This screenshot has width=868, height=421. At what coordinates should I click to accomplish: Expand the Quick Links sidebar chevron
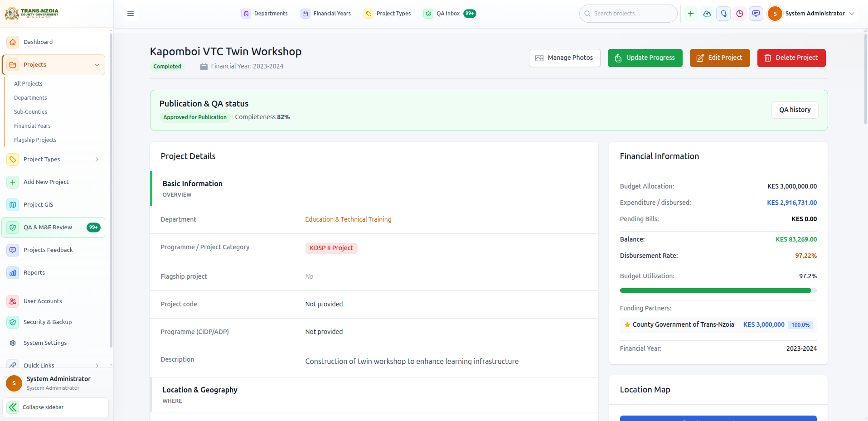97,366
